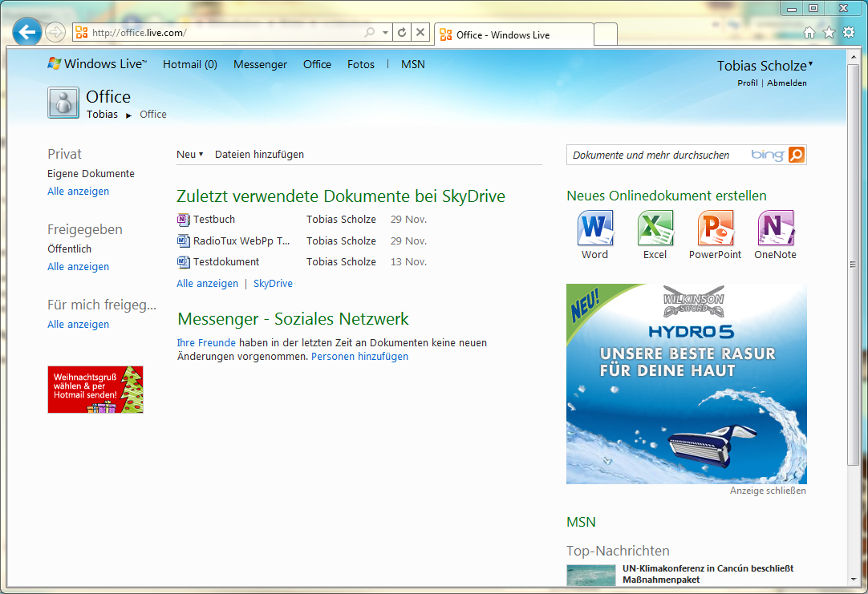Image resolution: width=868 pixels, height=594 pixels.
Task: Click the Wilkinson Hydro 5 advertisement
Action: point(687,384)
